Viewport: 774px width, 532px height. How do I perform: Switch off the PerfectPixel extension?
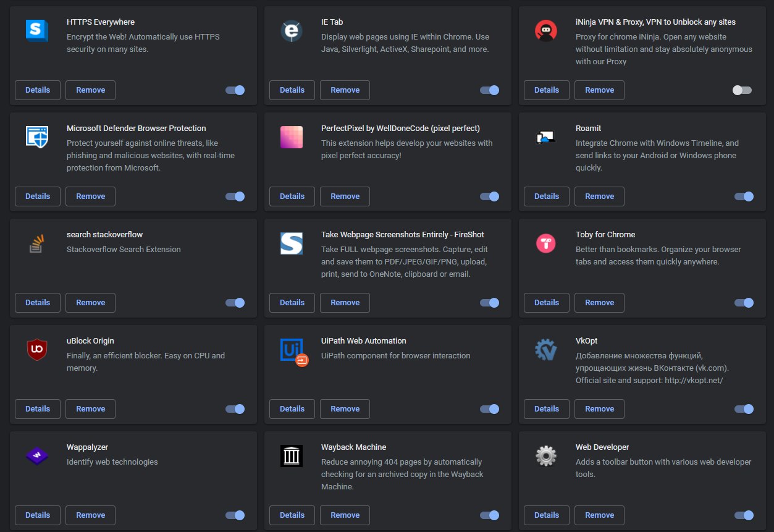coord(490,196)
